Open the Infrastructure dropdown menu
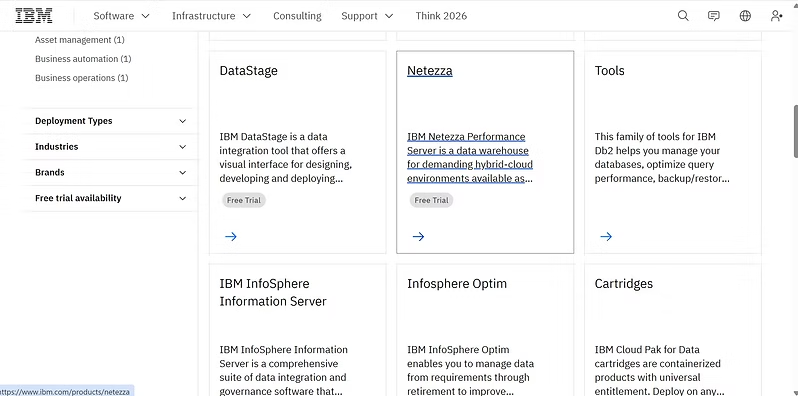This screenshot has width=798, height=396. coord(212,16)
